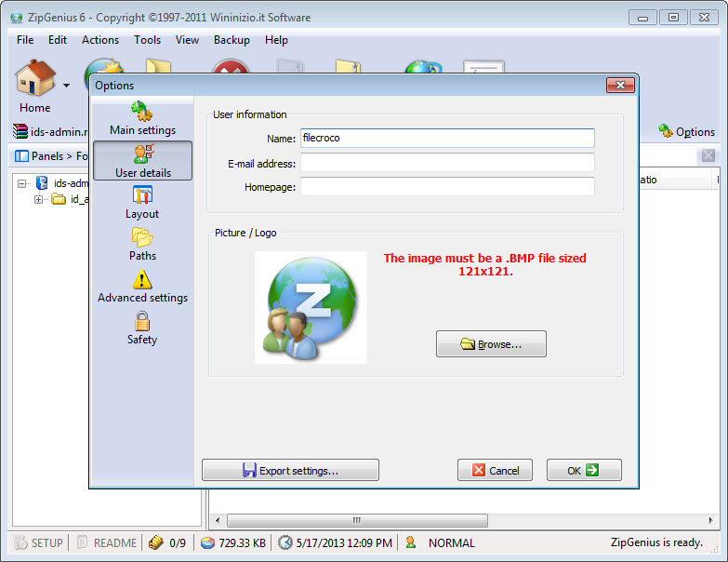
Task: Click the Panels icon in breadcrumb bar
Action: pos(21,156)
